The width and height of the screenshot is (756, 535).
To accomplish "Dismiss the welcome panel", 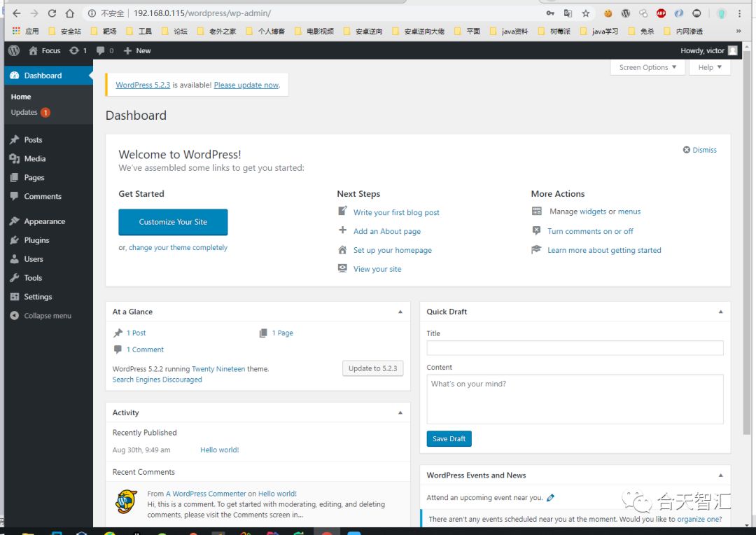I will [x=699, y=150].
